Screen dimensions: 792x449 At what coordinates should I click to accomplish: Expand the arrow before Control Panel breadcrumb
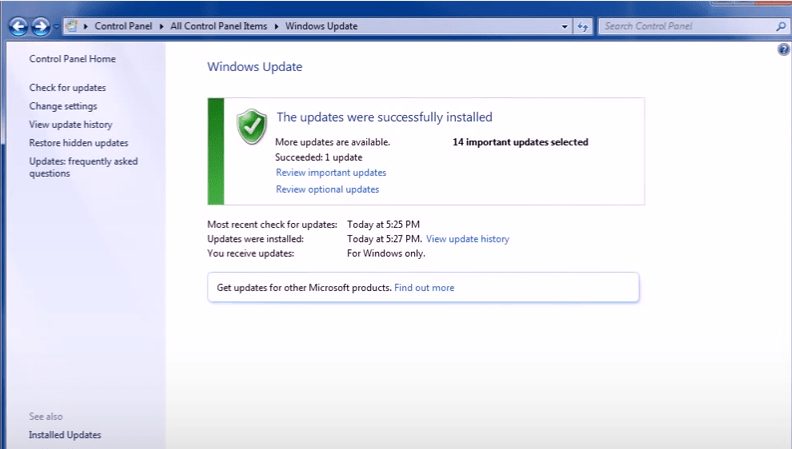85,26
